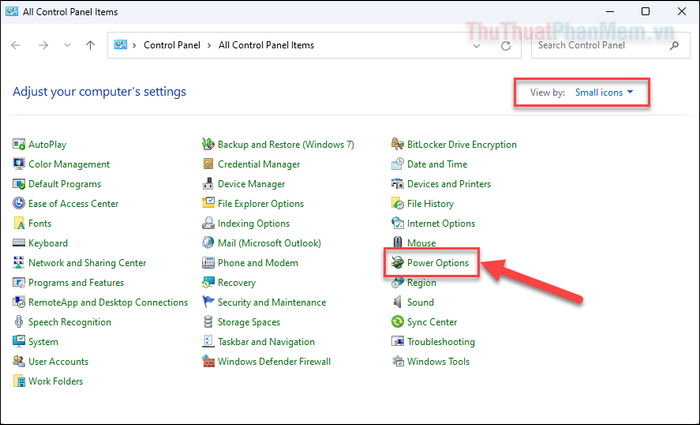This screenshot has height=425, width=700.
Task: Go up one level with Up arrow
Action: pos(91,46)
